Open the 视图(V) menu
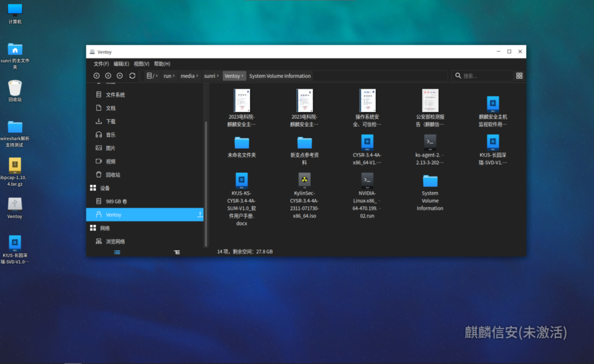The image size is (594, 364). tap(141, 64)
